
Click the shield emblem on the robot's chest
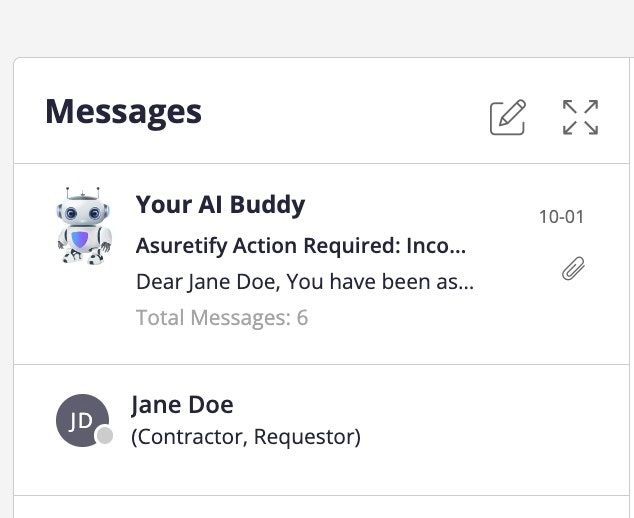click(x=83, y=240)
